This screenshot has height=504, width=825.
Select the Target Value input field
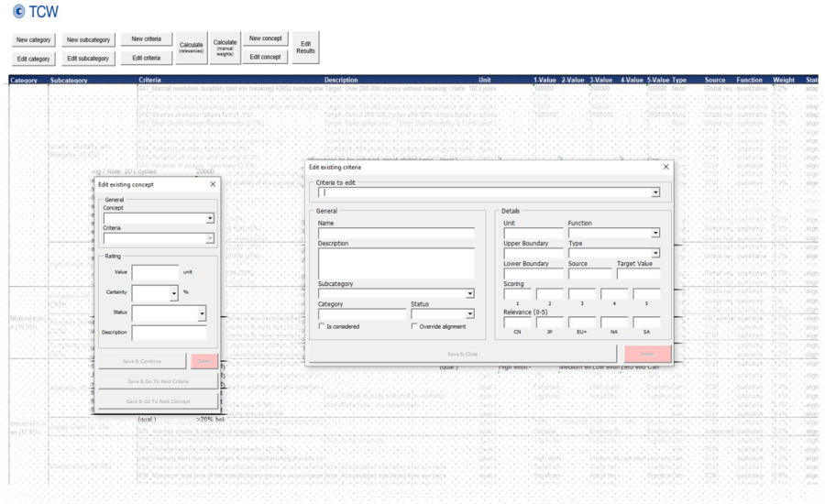point(638,274)
